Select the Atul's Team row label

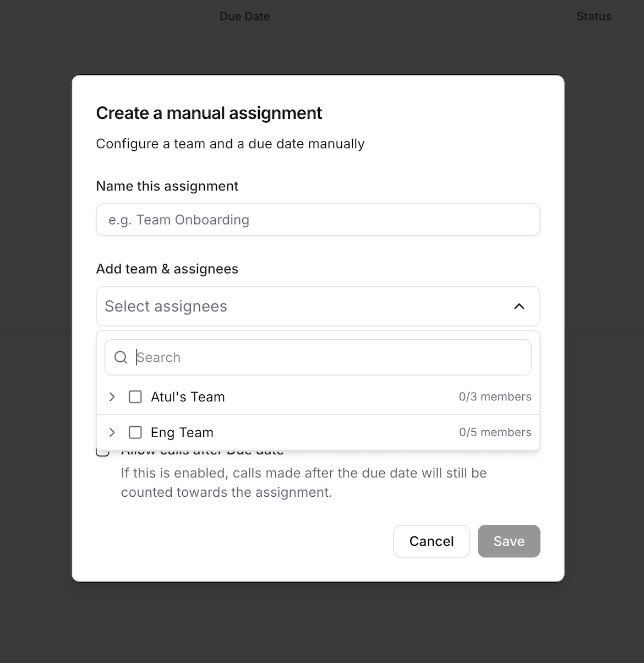pos(188,396)
